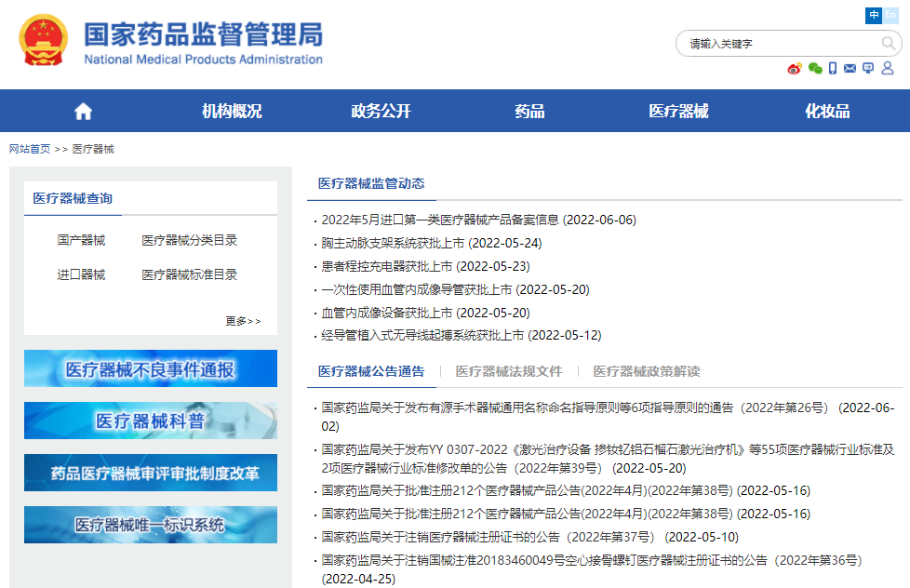Click the home icon in navigation bar
The image size is (910, 588).
click(82, 111)
